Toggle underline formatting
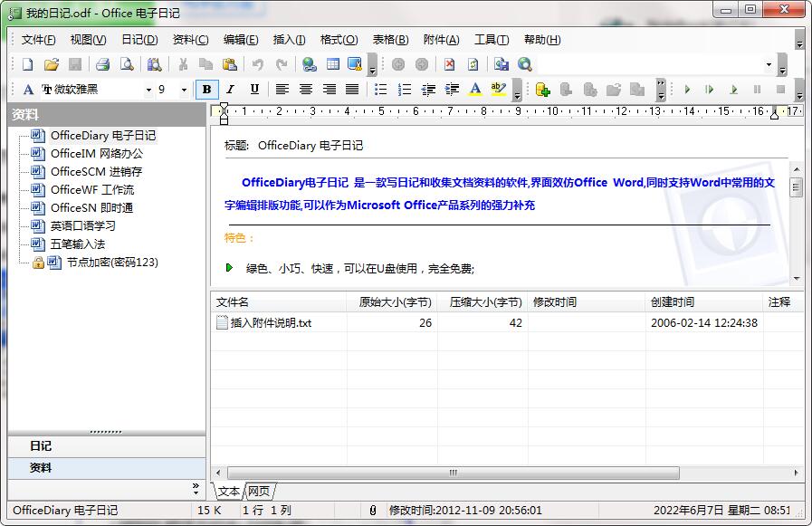Screen dimensions: 812x526 coord(256,90)
